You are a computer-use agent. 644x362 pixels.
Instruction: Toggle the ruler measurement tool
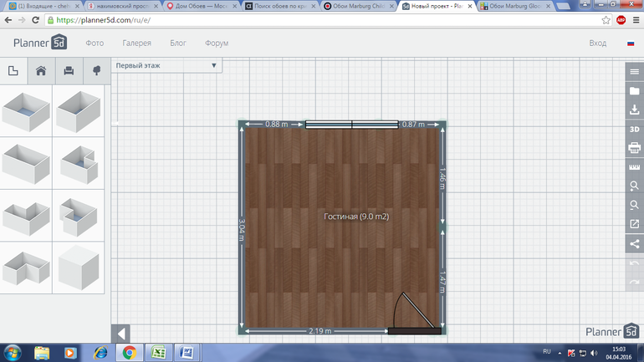tap(634, 167)
